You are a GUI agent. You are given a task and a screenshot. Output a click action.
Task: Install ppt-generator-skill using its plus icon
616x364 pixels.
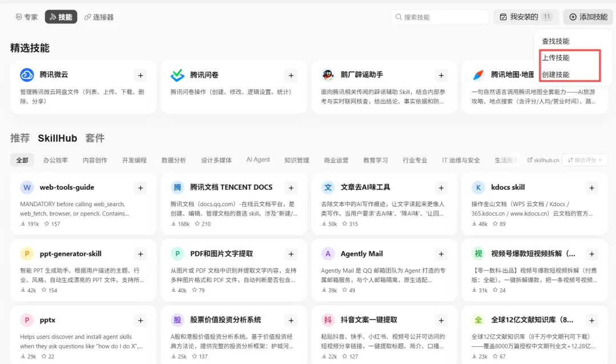click(140, 254)
